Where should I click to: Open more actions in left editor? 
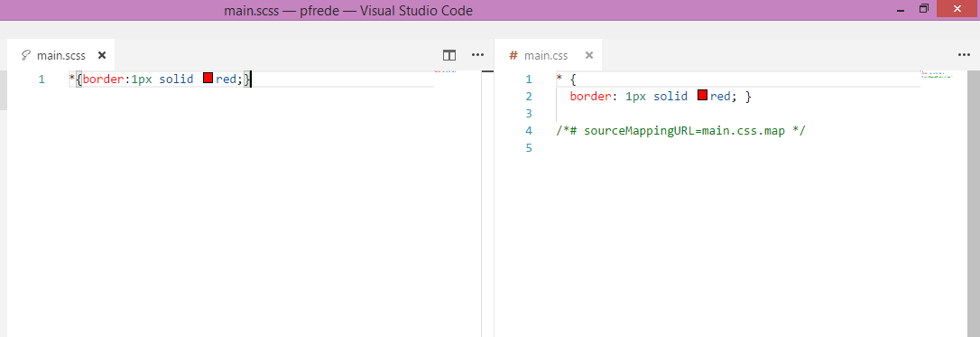pyautogui.click(x=477, y=55)
